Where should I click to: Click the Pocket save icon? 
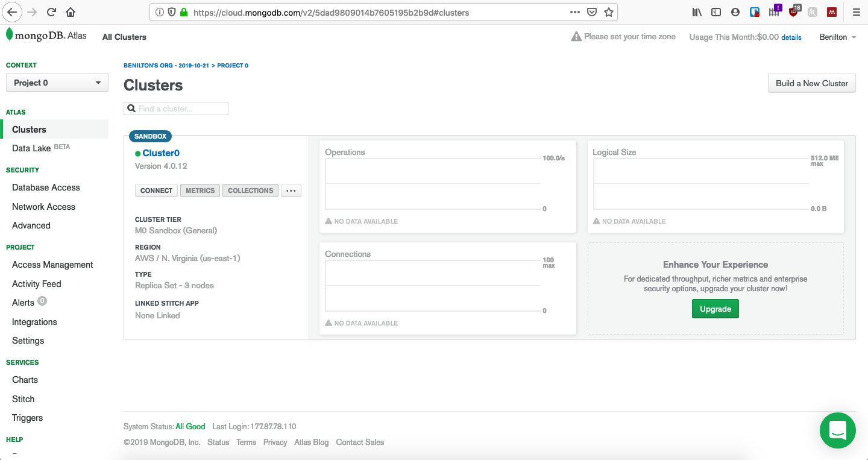click(x=592, y=12)
